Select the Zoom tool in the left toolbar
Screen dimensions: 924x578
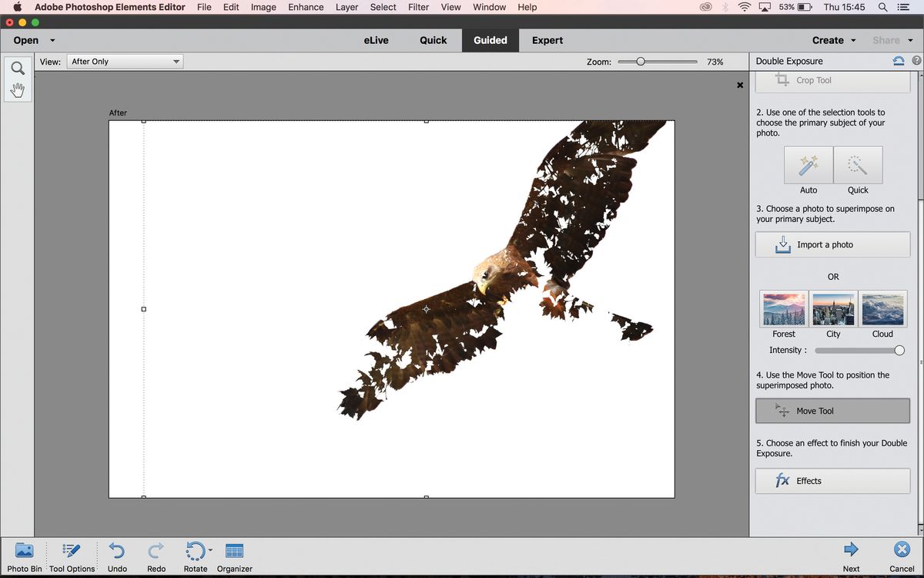[x=17, y=68]
